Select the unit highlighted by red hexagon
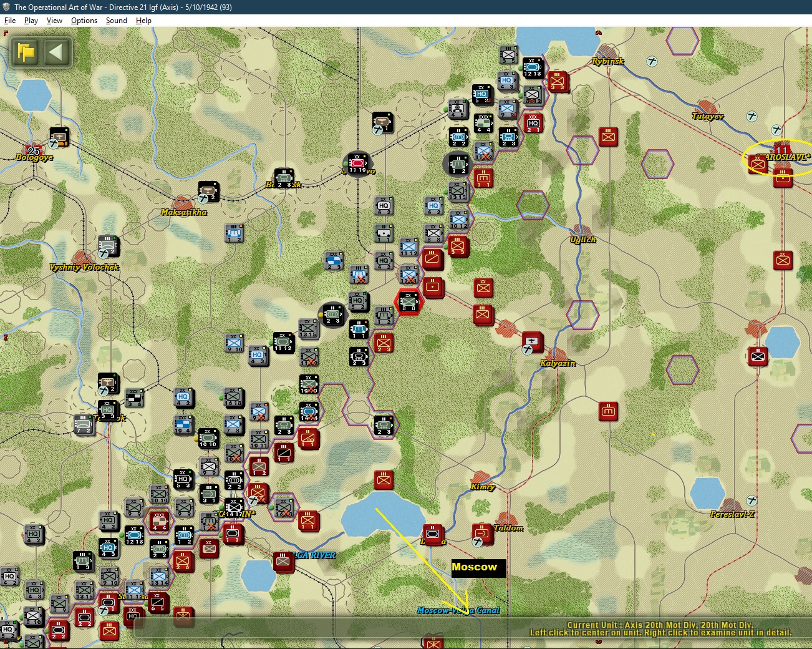Screen dimensions: 812x649 point(408,302)
